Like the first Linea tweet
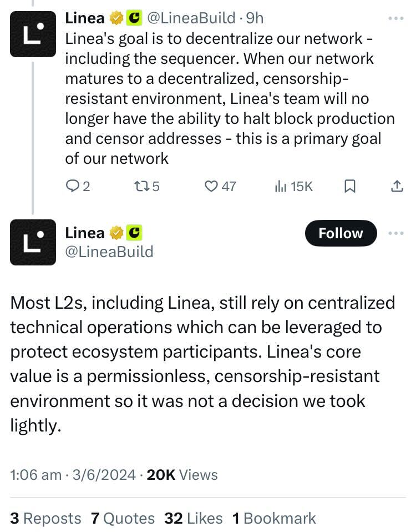Viewport: 416px width, 532px height. pyautogui.click(x=211, y=187)
